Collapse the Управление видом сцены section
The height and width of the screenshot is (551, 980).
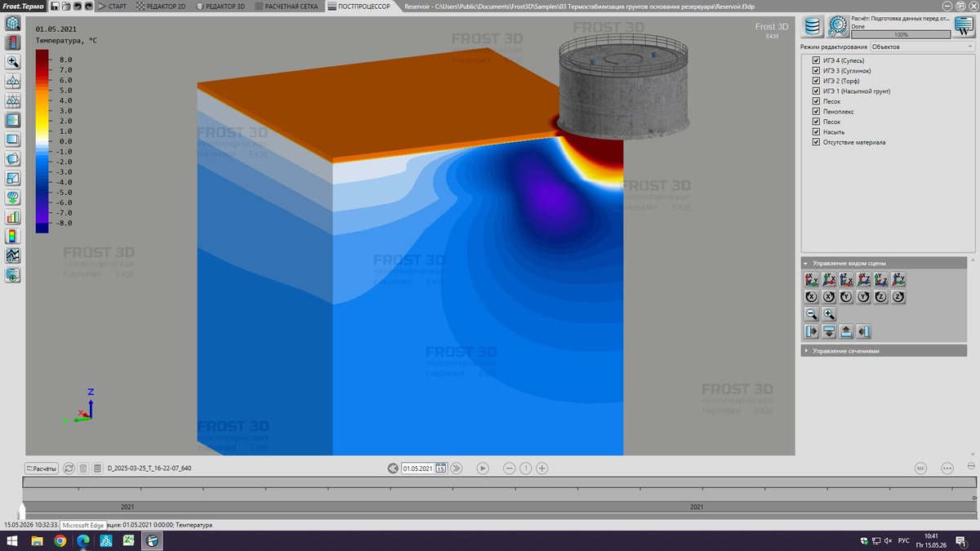[x=884, y=263]
